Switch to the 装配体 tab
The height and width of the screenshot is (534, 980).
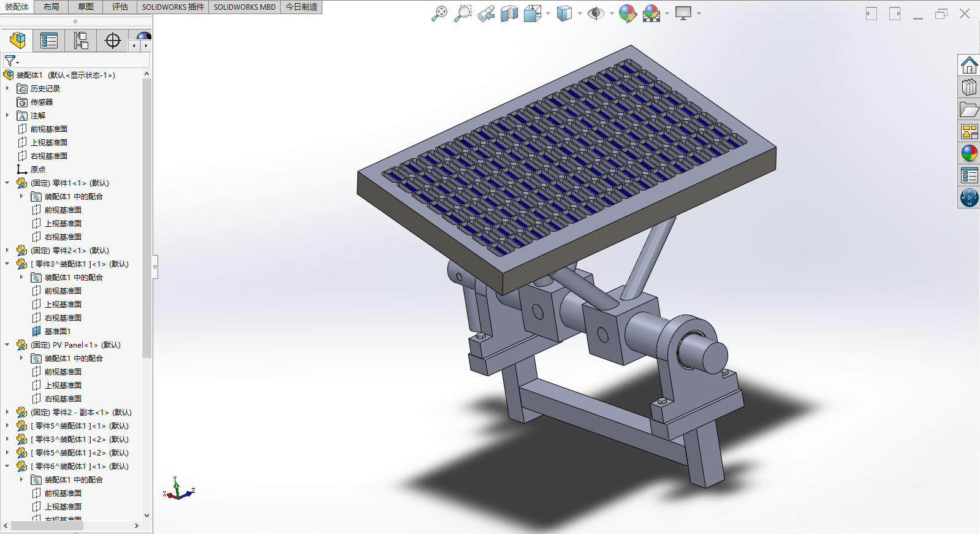[x=17, y=7]
